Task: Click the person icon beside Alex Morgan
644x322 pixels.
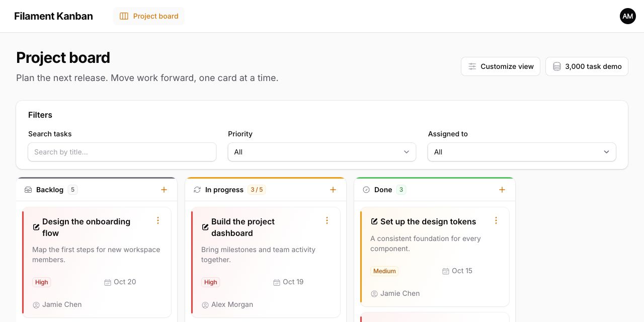Action: (x=205, y=305)
